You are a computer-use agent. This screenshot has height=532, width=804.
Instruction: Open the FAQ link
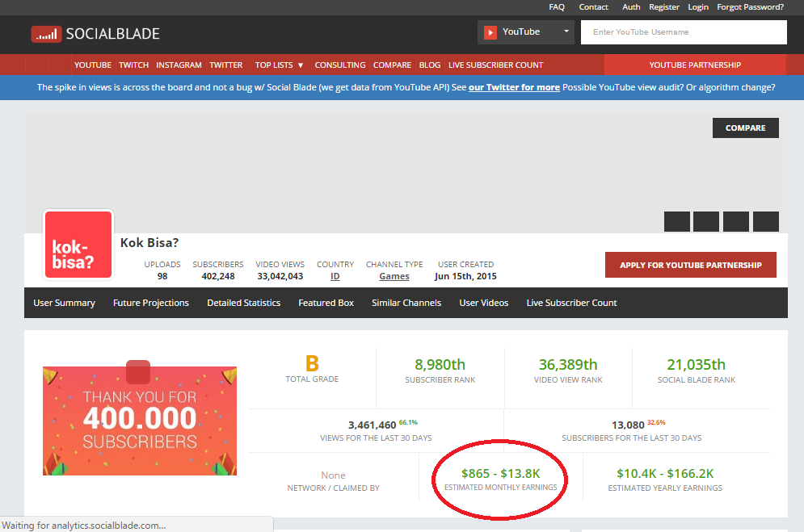click(x=557, y=7)
